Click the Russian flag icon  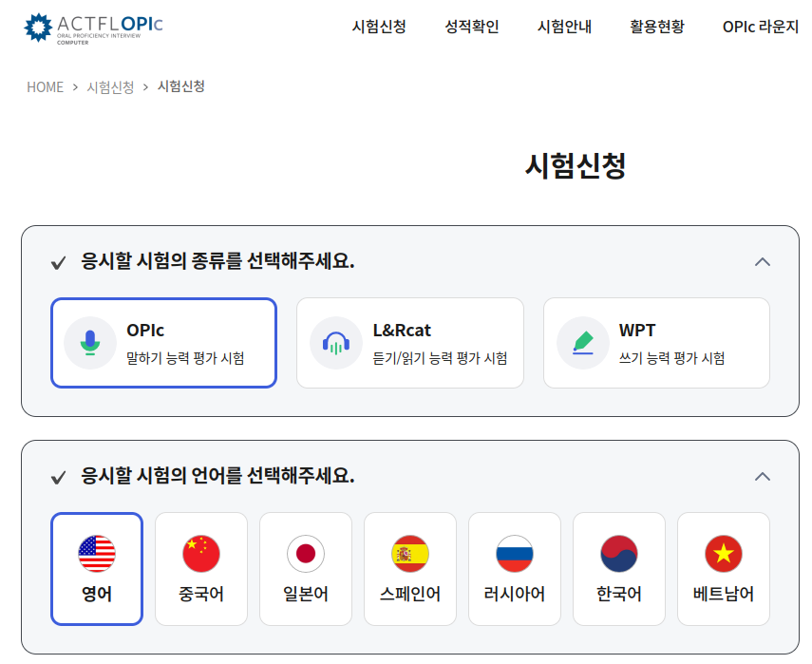[x=514, y=553]
